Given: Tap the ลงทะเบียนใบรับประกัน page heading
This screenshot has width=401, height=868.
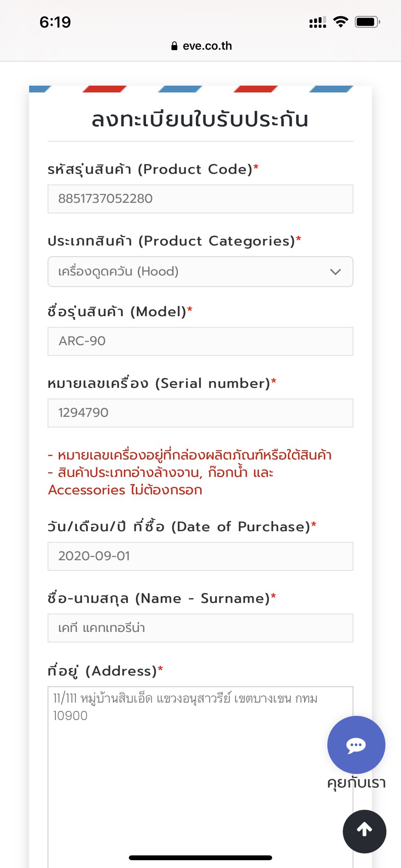Looking at the screenshot, I should pyautogui.click(x=200, y=119).
